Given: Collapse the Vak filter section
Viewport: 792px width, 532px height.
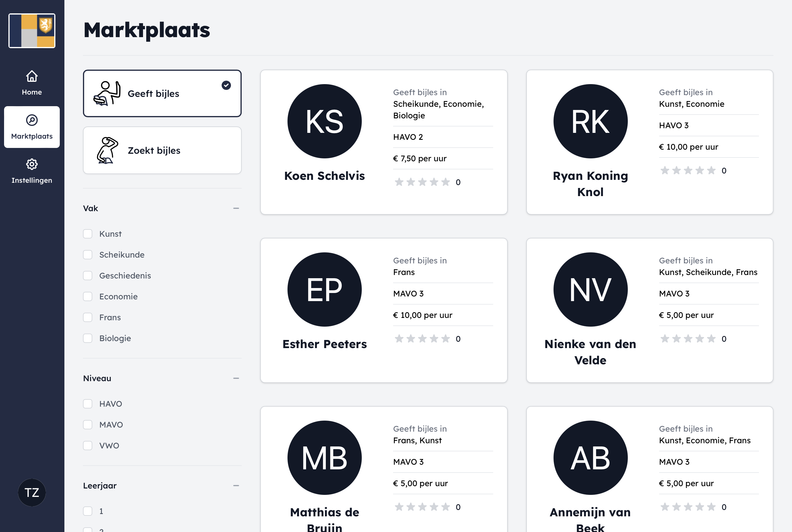Looking at the screenshot, I should click(236, 208).
